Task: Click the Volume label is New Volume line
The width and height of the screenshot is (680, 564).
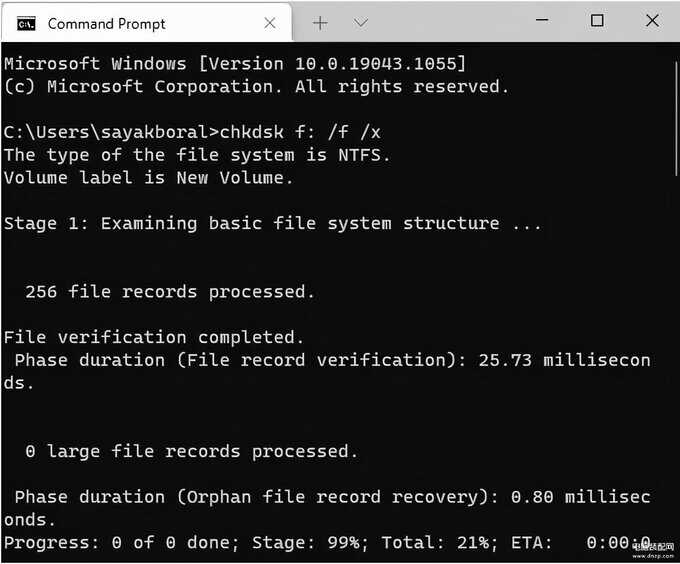Action: tap(148, 178)
